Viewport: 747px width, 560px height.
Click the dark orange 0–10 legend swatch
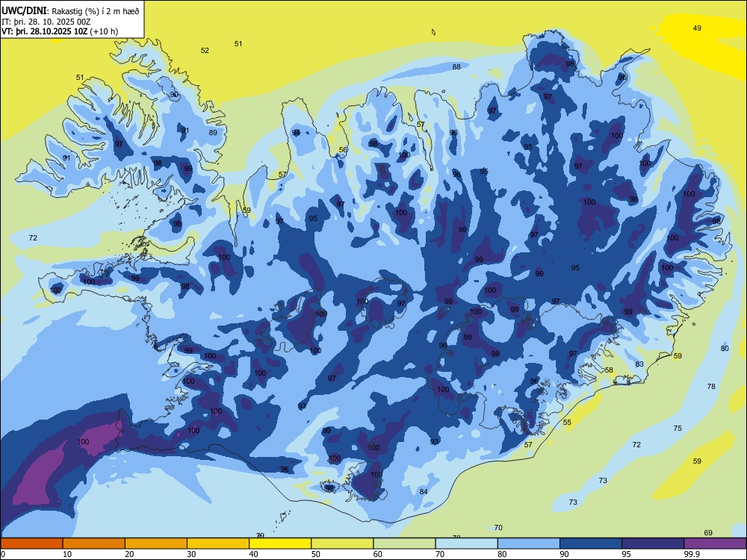pos(32,544)
